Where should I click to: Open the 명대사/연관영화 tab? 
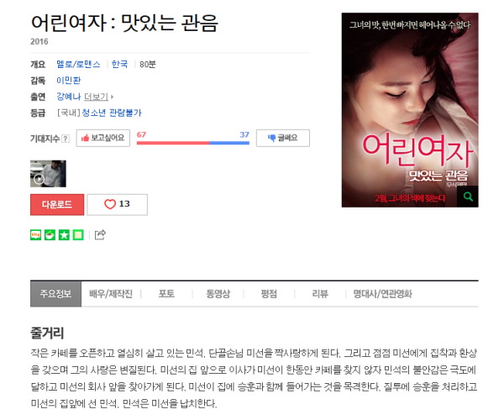(382, 294)
